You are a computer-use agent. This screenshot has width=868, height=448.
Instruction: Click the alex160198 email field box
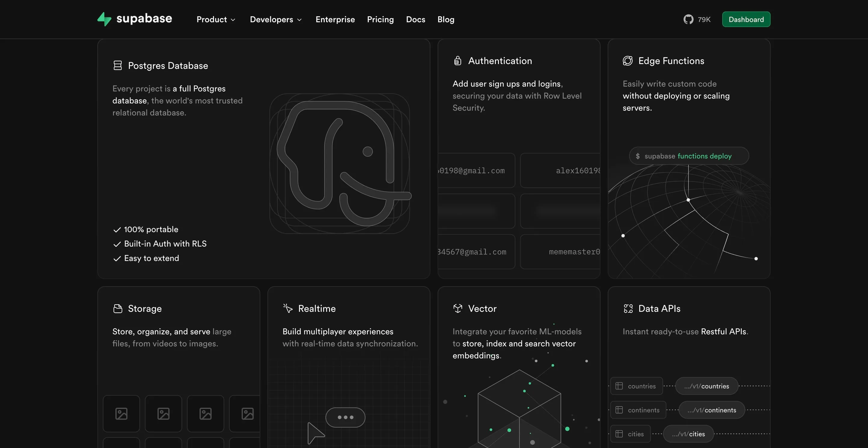tap(560, 170)
